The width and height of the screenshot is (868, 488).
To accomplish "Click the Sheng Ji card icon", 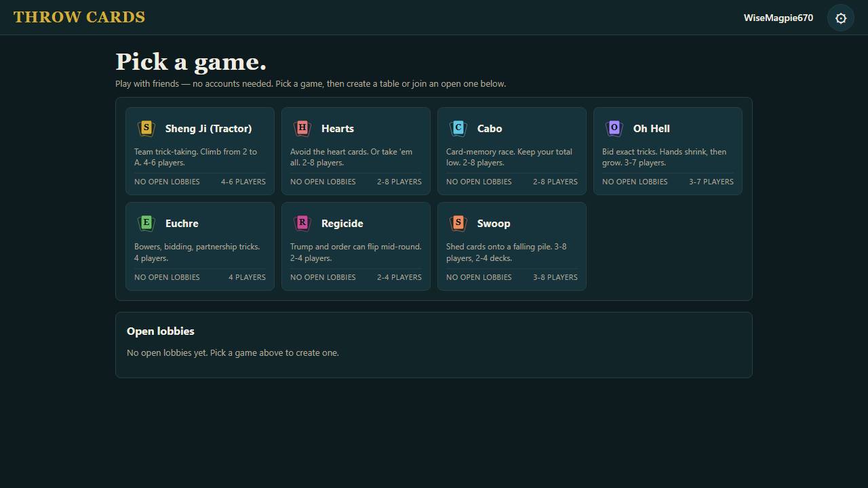I will 146,128.
